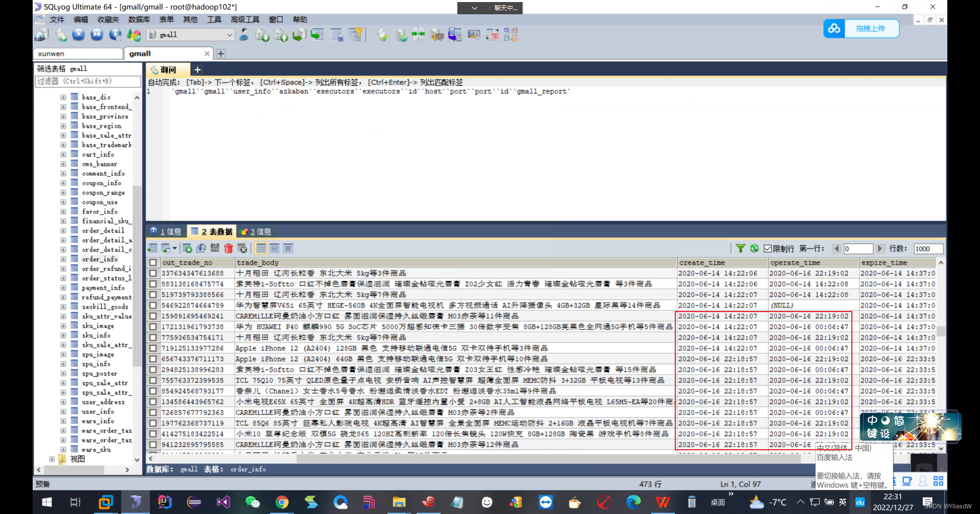Screen dimensions: 980x514
Task: Click the backup database export icon
Action: pyautogui.click(x=262, y=35)
